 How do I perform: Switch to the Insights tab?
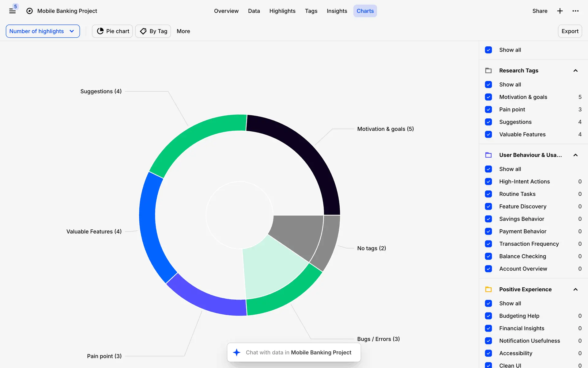[337, 11]
